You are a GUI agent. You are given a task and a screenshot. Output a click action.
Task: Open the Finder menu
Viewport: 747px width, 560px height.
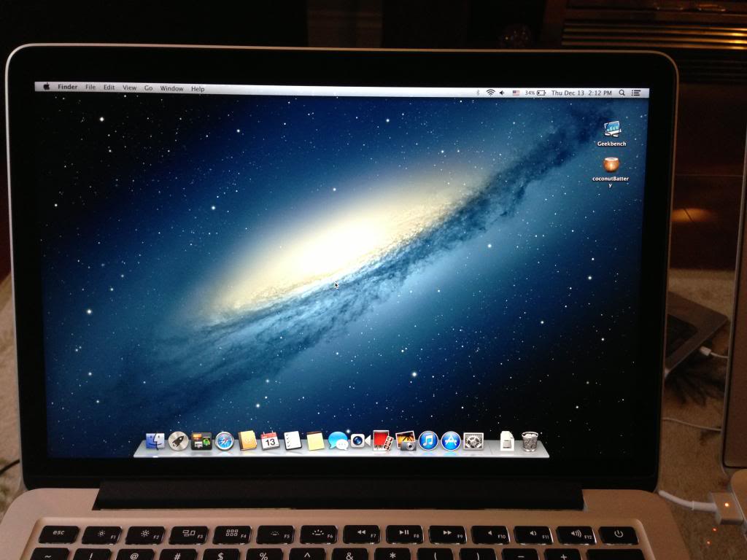pyautogui.click(x=68, y=87)
